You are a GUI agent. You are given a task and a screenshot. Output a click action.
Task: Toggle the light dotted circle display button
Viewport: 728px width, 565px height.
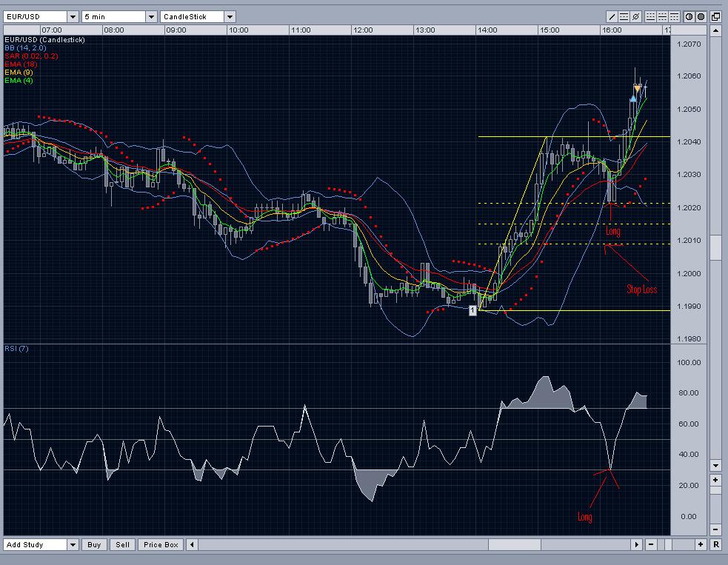(x=689, y=16)
